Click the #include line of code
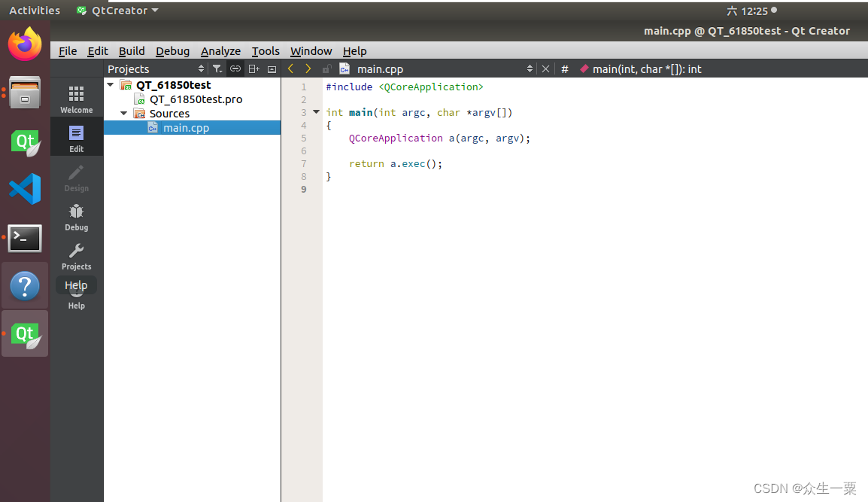This screenshot has width=868, height=502. coord(405,87)
